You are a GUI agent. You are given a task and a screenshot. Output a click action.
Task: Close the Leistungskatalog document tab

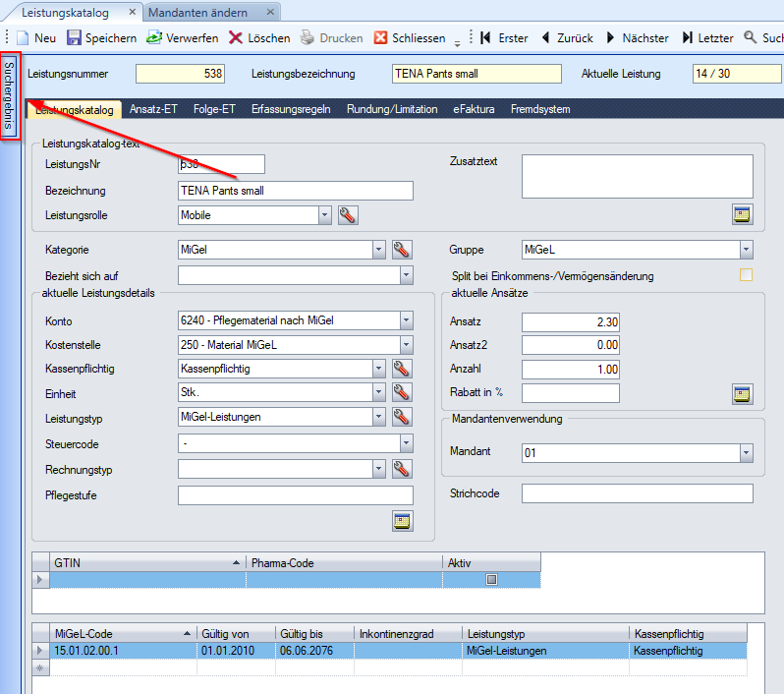tap(133, 12)
